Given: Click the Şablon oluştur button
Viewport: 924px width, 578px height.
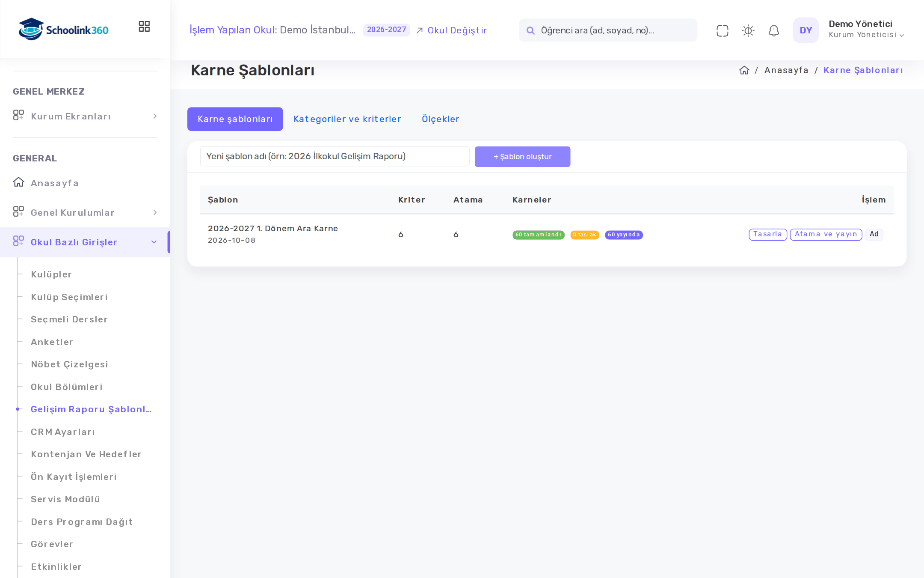Looking at the screenshot, I should (522, 157).
